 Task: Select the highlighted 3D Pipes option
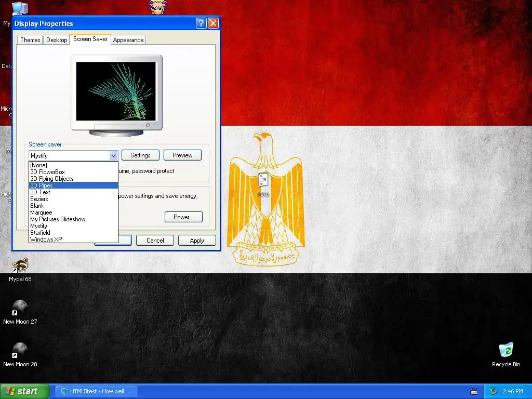pos(73,185)
